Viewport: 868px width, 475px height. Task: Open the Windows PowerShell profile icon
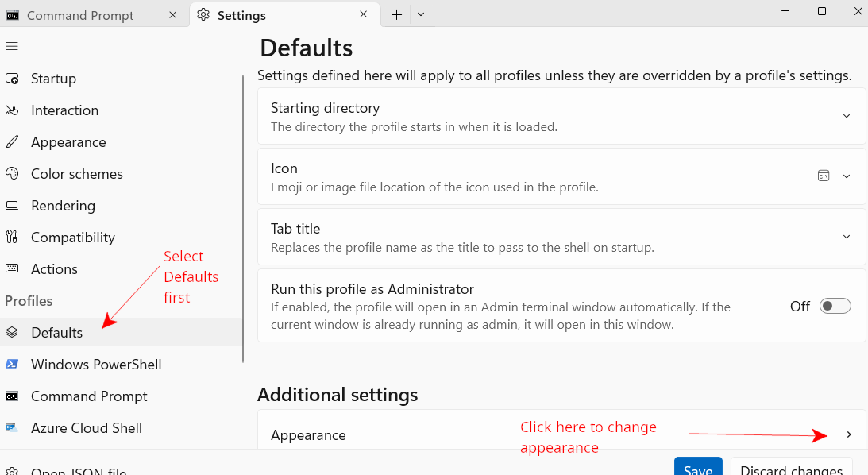(x=12, y=364)
